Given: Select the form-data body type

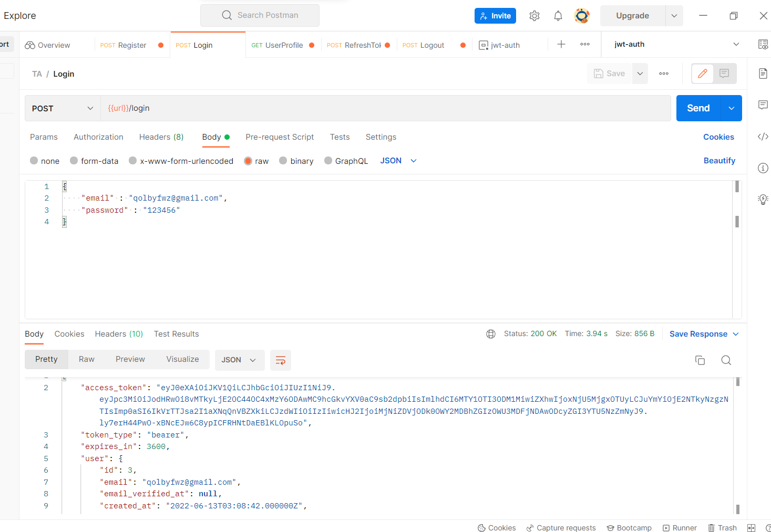Looking at the screenshot, I should [75, 161].
